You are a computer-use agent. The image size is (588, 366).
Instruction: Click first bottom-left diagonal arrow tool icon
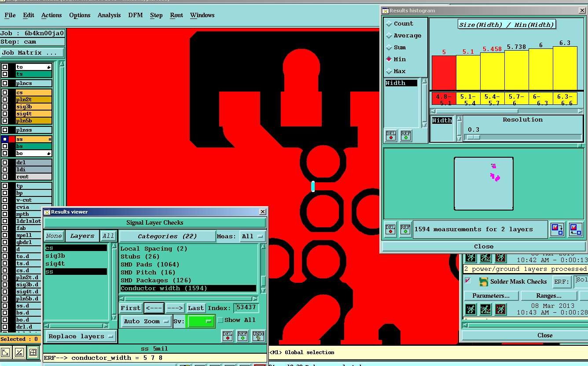[6, 352]
